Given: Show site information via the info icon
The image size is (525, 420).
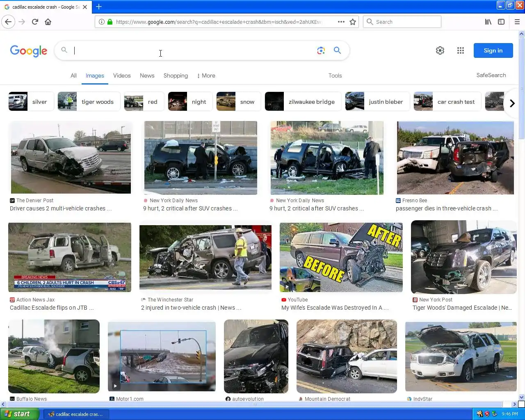Looking at the screenshot, I should click(102, 22).
